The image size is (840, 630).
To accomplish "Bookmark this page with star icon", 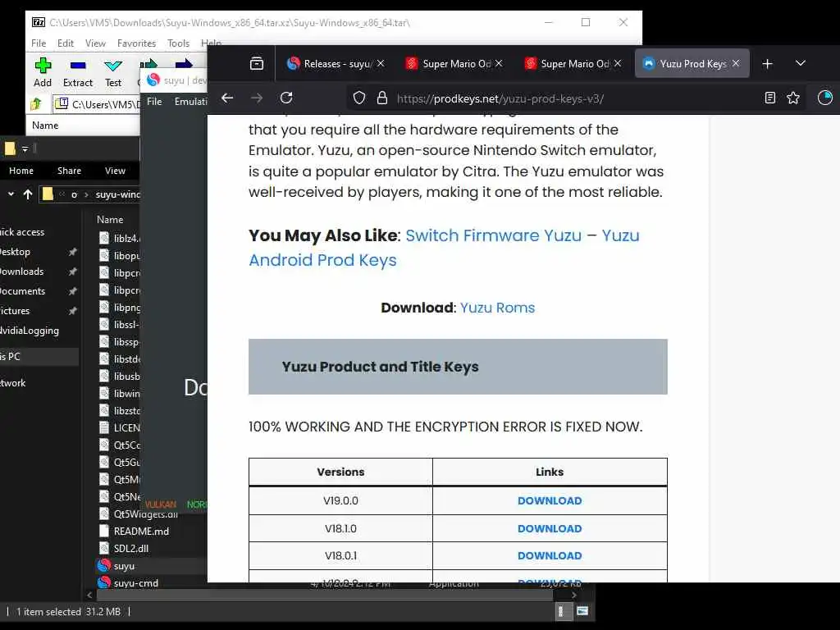I will click(793, 98).
